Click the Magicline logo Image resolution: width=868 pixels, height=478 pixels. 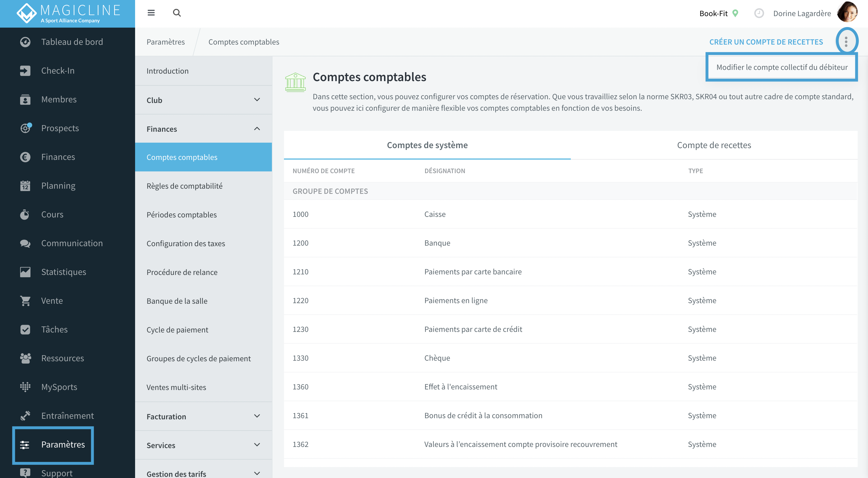68,13
